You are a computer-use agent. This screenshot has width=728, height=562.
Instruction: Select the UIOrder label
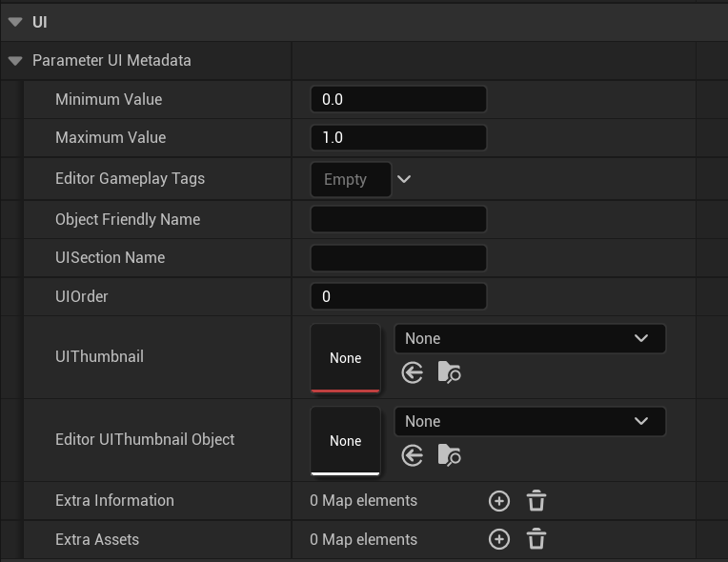click(82, 296)
